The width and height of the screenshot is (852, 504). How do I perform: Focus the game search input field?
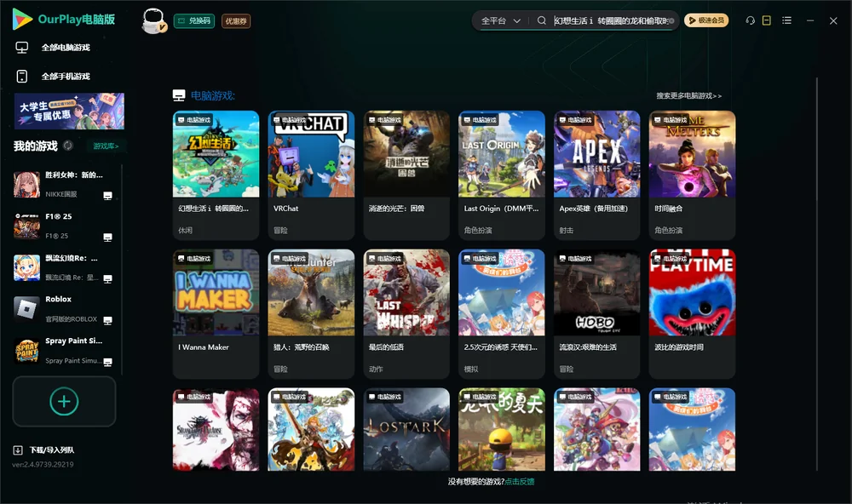pos(610,20)
